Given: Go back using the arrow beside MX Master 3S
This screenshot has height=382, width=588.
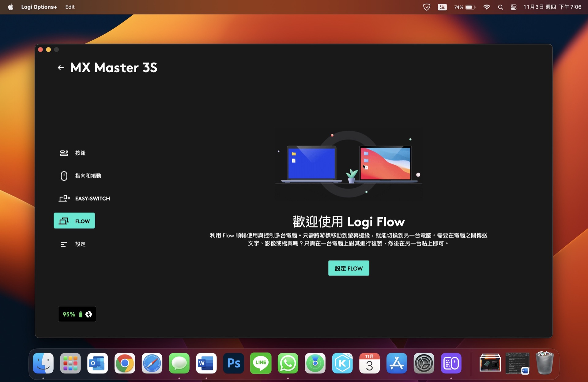Looking at the screenshot, I should (x=61, y=68).
